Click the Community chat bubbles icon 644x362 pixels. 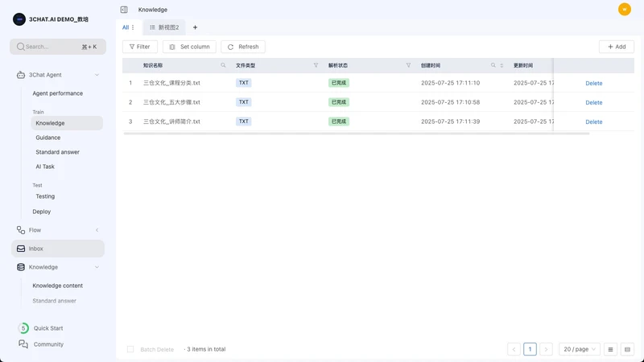pos(23,344)
